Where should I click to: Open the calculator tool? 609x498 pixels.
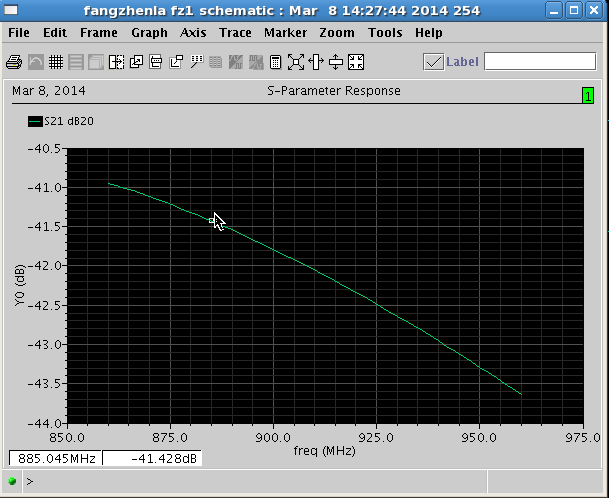pyautogui.click(x=275, y=62)
